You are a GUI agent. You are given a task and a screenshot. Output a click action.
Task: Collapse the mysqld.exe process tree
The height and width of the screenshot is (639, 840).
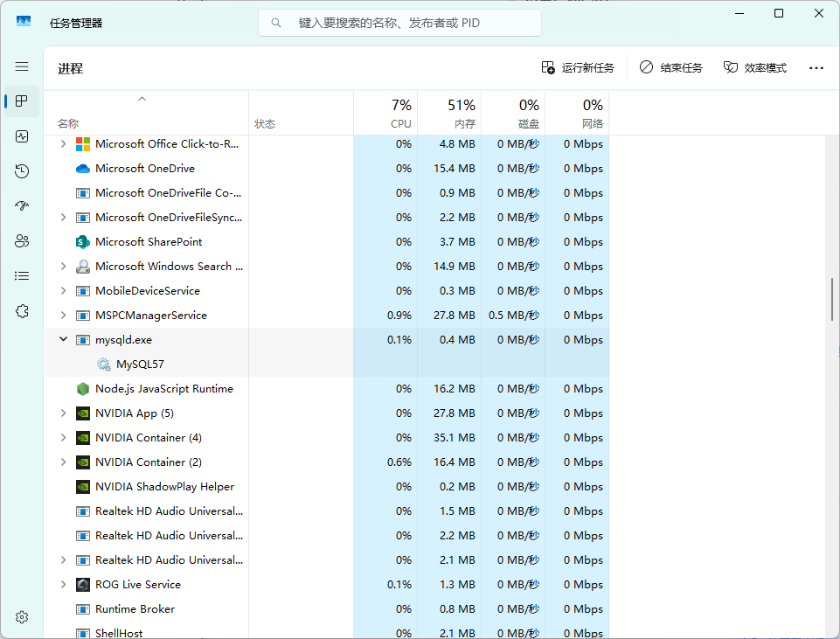[63, 339]
